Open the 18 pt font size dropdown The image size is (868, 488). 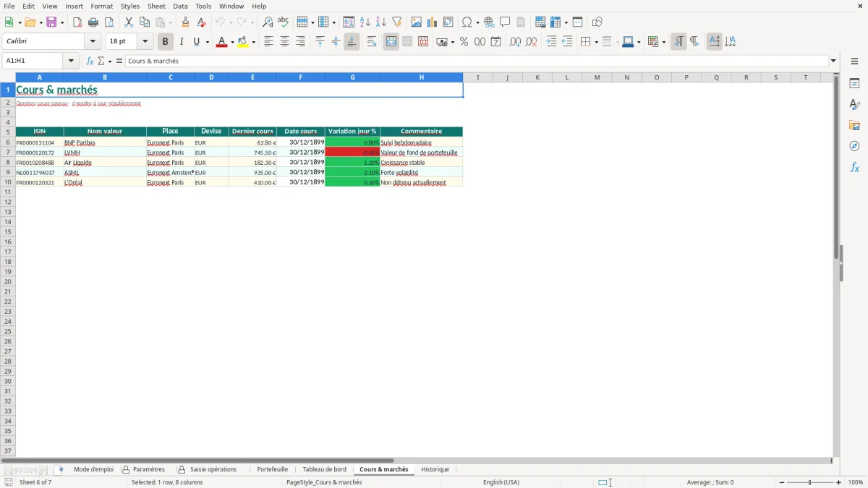145,42
